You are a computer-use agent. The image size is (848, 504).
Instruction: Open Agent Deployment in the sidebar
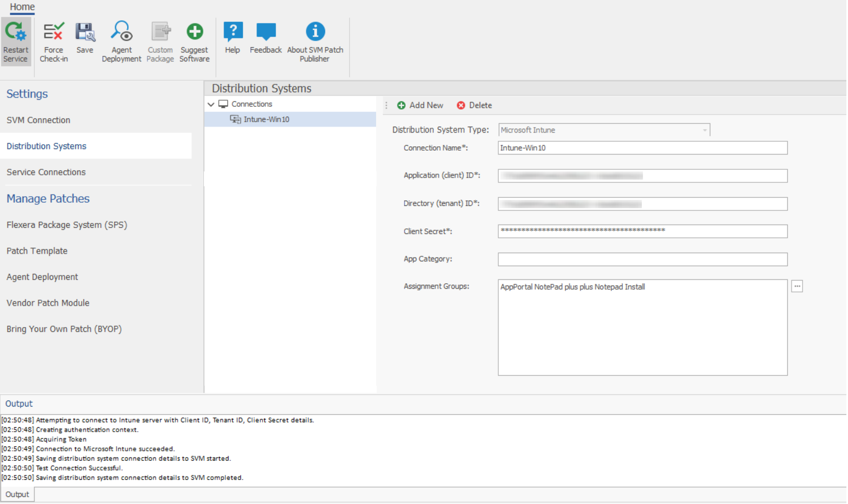tap(42, 277)
